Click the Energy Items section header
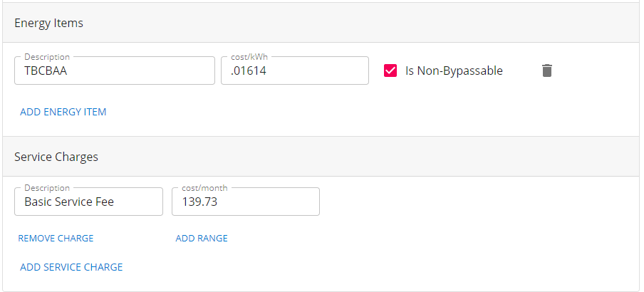Image resolution: width=644 pixels, height=292 pixels. tap(321, 23)
